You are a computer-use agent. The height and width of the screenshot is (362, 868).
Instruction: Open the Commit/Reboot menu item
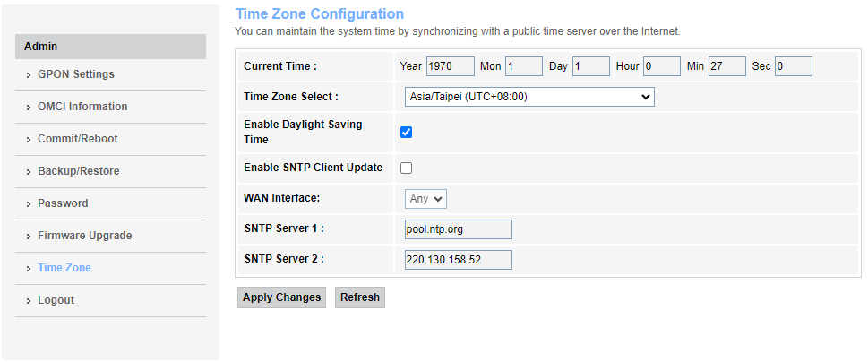pyautogui.click(x=77, y=139)
